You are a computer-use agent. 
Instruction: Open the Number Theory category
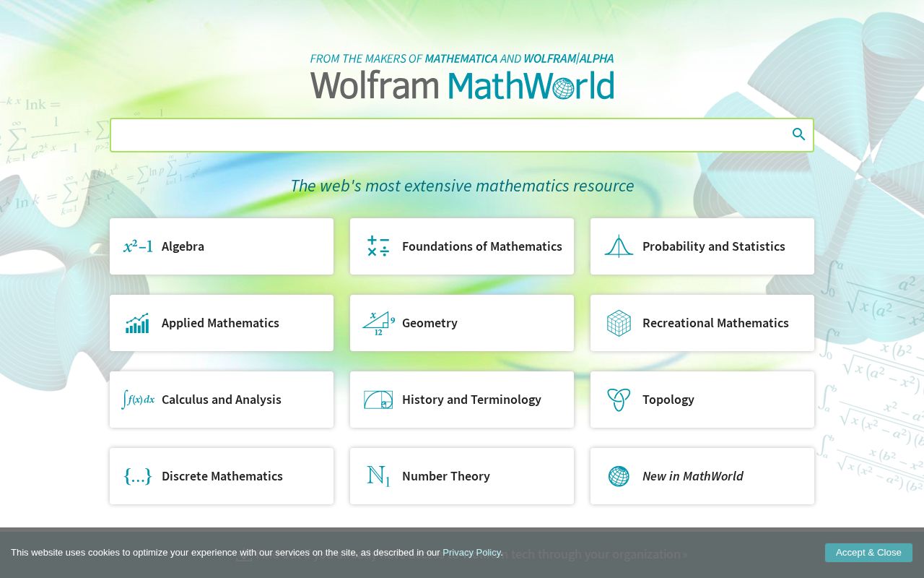[x=445, y=476]
